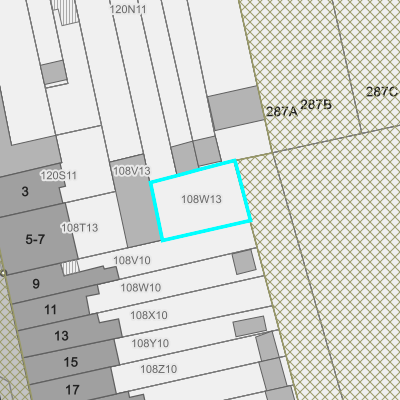The width and height of the screenshot is (400, 400).
Task: Click hatched parcel label 287C
Action: 382,92
